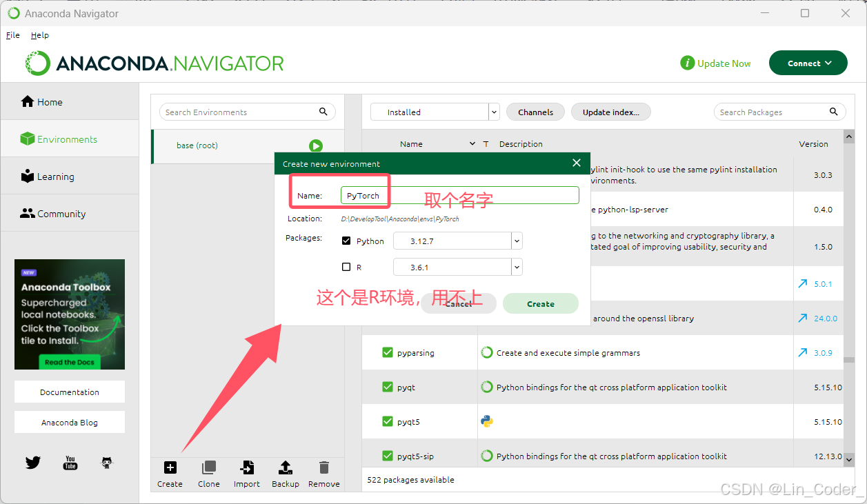Open the YouTube link icon
Viewport: 867px width, 504px height.
[70, 463]
